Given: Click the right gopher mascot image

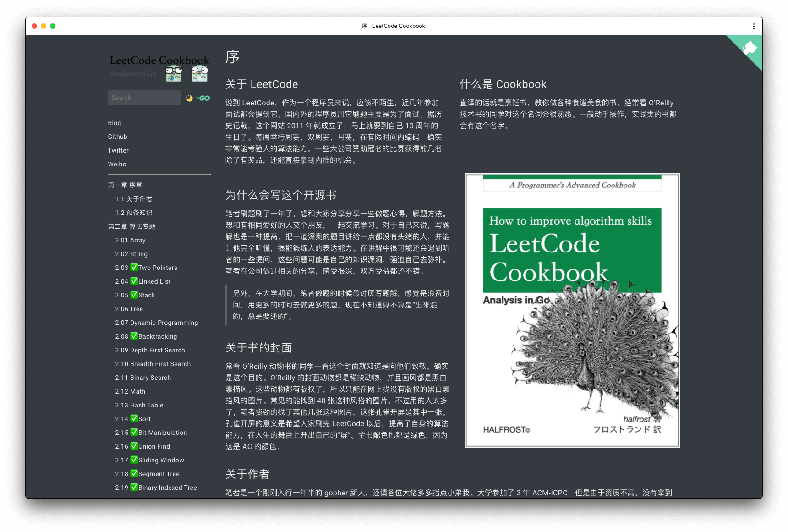Looking at the screenshot, I should [x=199, y=73].
